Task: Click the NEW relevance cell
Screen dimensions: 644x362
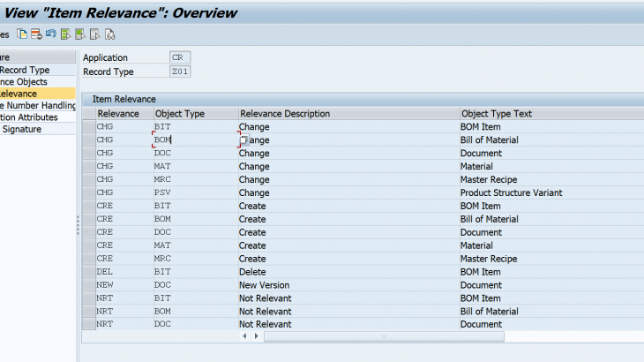Action: pyautogui.click(x=124, y=285)
